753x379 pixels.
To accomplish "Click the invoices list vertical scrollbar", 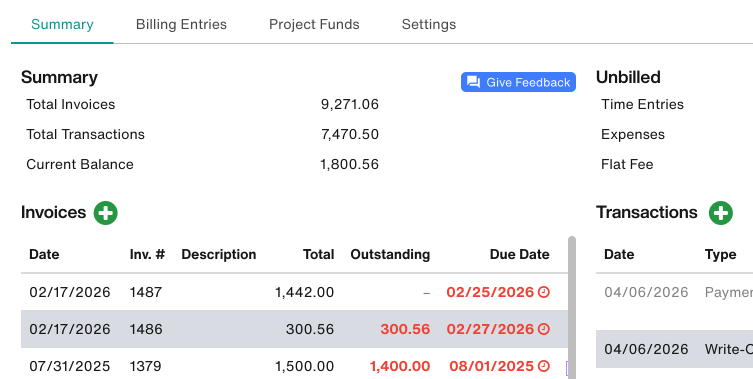I will [571, 307].
